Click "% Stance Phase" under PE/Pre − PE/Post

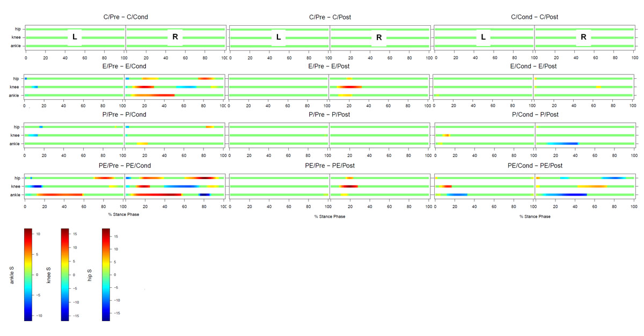click(330, 216)
